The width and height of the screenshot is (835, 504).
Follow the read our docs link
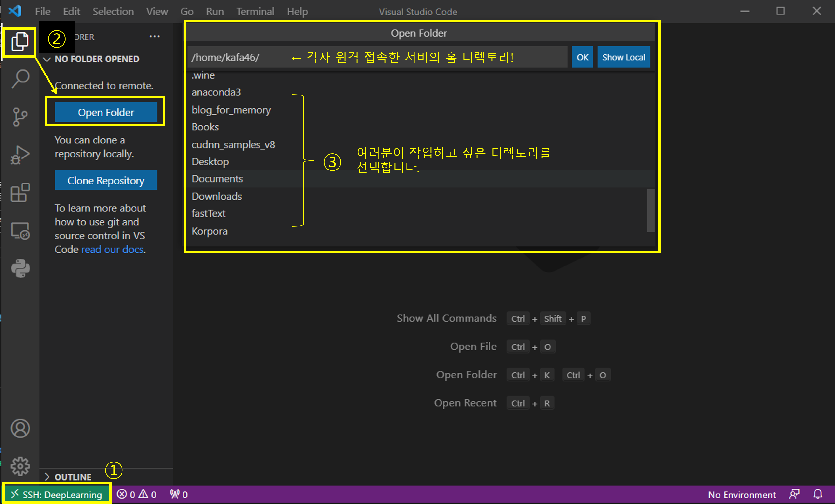pos(113,249)
